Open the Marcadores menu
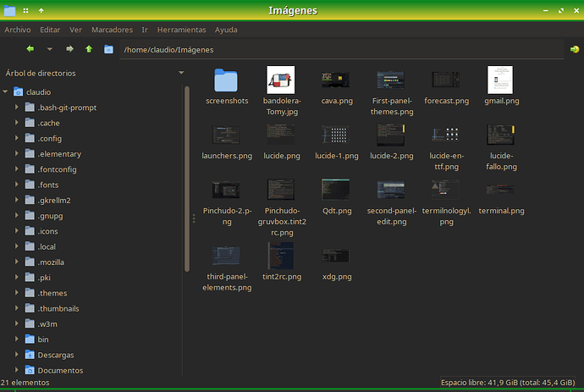The image size is (584, 392). [x=110, y=30]
